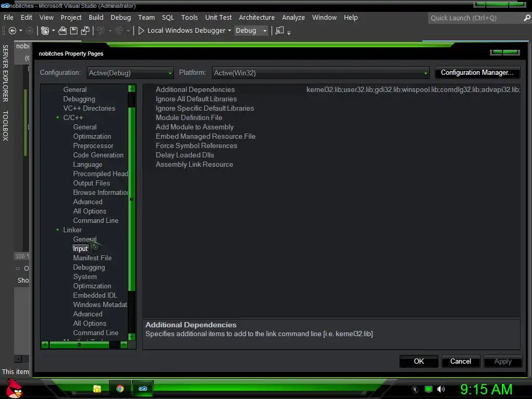Click the Save toolbar icon
Screen dimensions: 532x399
pos(74,31)
